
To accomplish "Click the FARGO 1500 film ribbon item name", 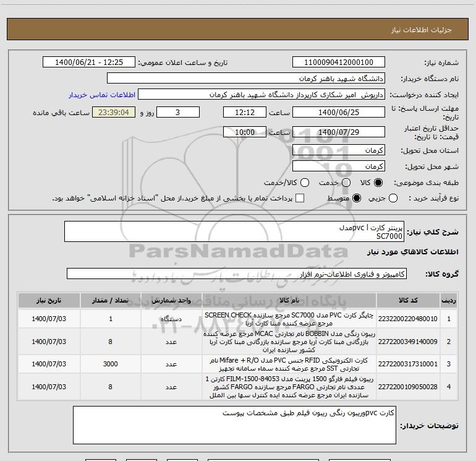I will 289,387.
